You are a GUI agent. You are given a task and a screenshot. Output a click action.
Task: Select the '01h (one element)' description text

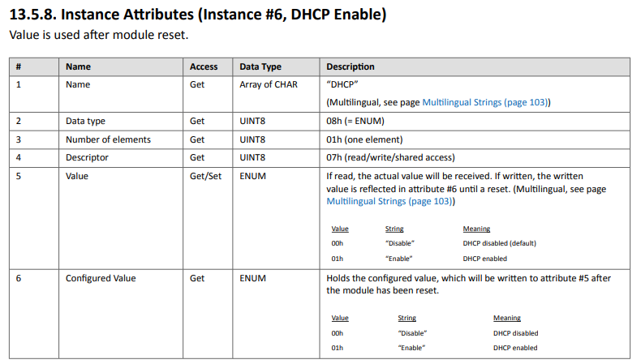[364, 139]
